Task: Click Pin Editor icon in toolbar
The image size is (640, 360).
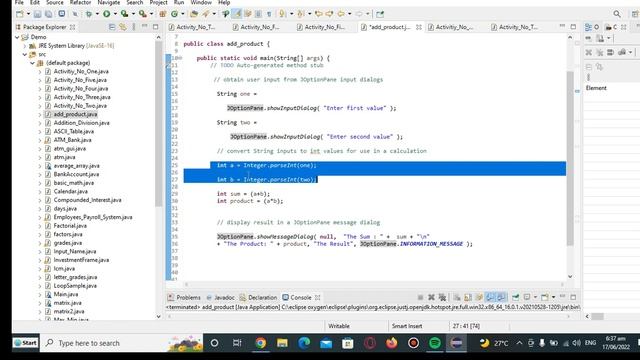Action: (x=380, y=14)
